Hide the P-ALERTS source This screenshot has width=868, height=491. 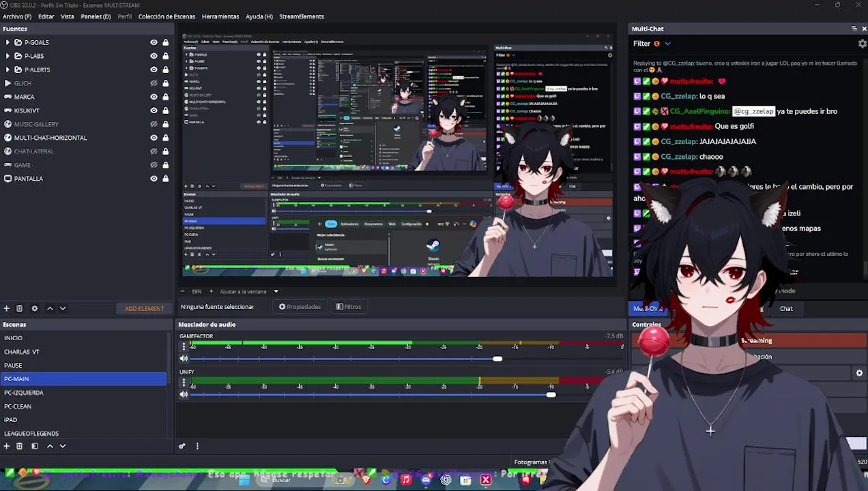154,70
